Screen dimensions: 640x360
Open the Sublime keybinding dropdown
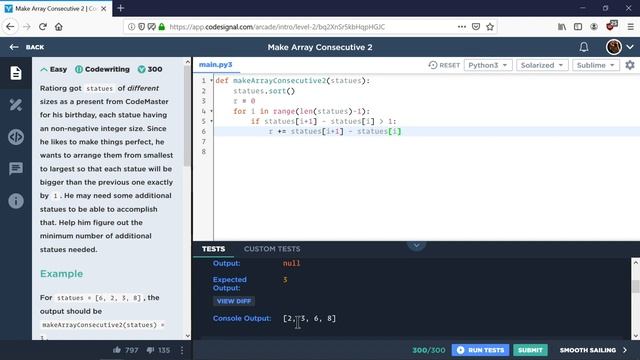point(596,65)
